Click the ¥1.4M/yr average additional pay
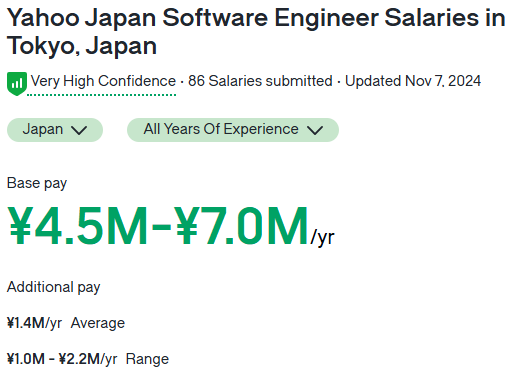Image resolution: width=524 pixels, height=374 pixels. pyautogui.click(x=34, y=323)
